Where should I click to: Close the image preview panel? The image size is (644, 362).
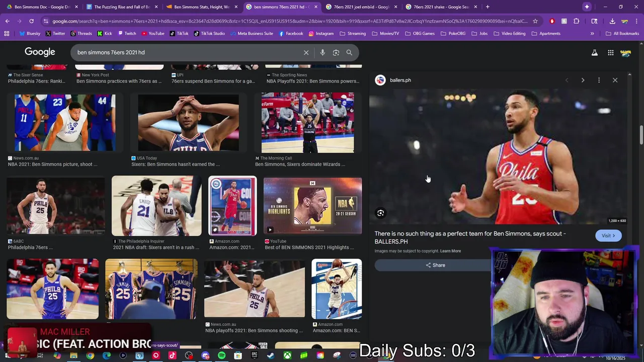tap(615, 80)
